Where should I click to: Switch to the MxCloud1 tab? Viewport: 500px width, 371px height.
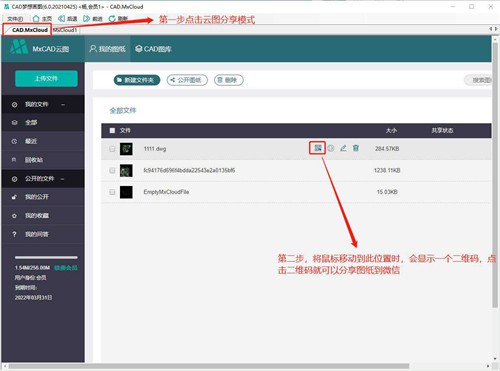pyautogui.click(x=65, y=30)
